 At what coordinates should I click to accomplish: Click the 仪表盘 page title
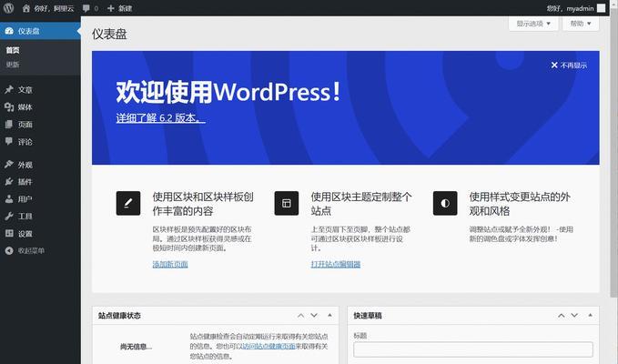(x=109, y=34)
